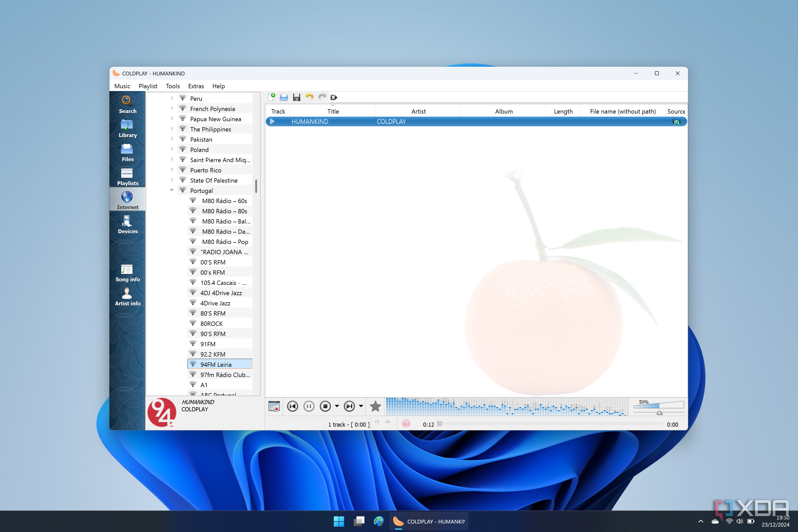This screenshot has width=798, height=532.
Task: Open the Extras menu
Action: pyautogui.click(x=196, y=86)
